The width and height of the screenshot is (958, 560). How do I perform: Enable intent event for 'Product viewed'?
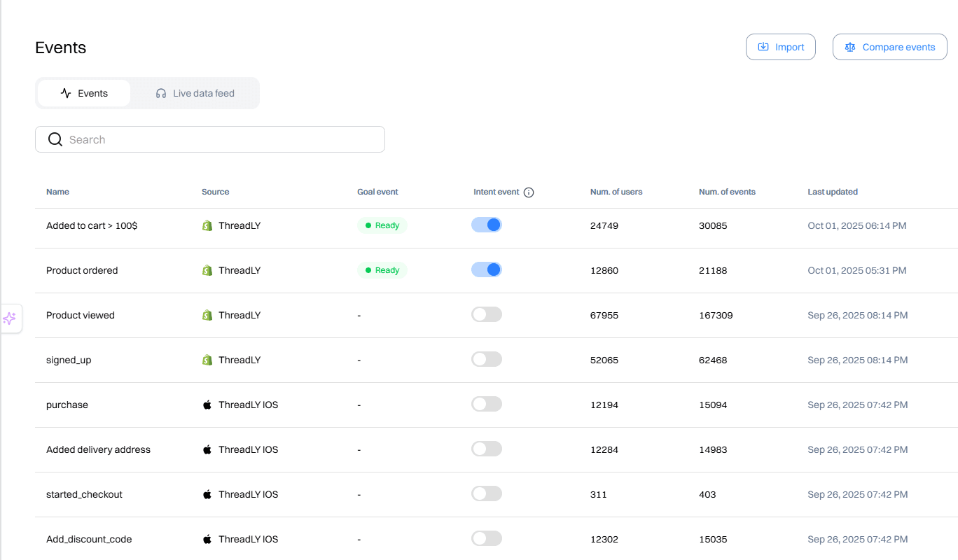[x=487, y=314]
